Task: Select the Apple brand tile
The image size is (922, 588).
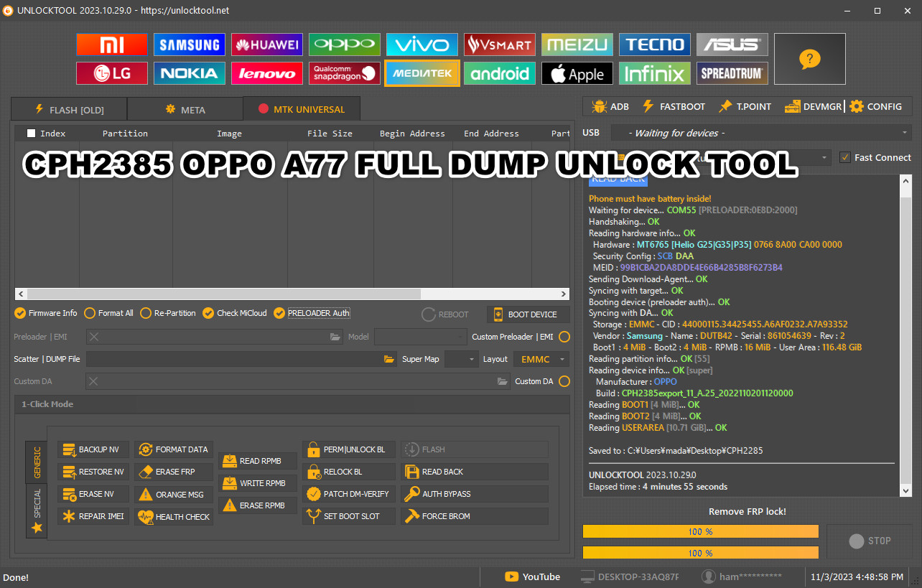Action: coord(577,73)
